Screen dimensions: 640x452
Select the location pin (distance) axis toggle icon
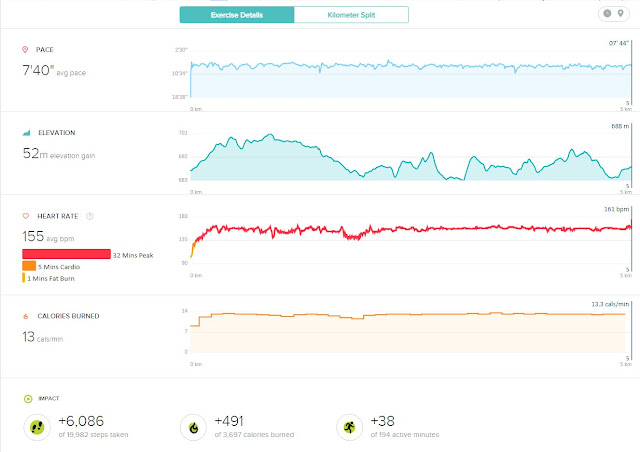[620, 13]
